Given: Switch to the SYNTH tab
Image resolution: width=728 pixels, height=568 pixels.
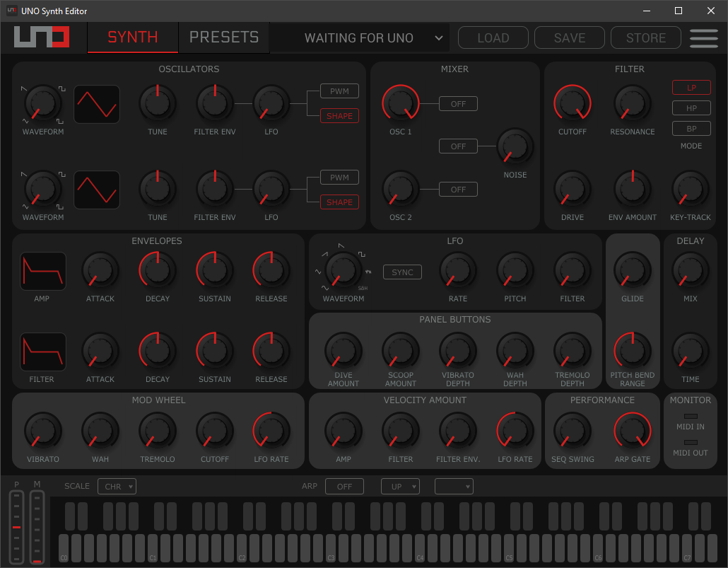Looking at the screenshot, I should point(133,37).
